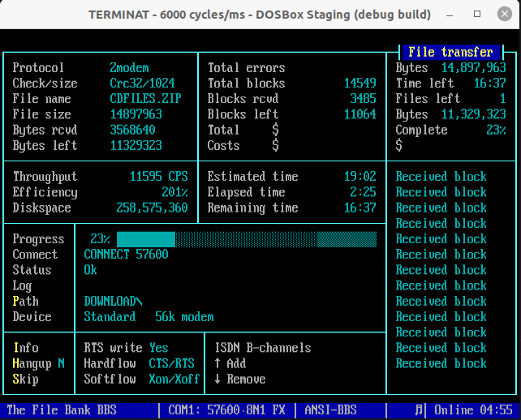Click the DOWNLOAD\ path value
Screen dimensions: 521x420
pyautogui.click(x=113, y=301)
